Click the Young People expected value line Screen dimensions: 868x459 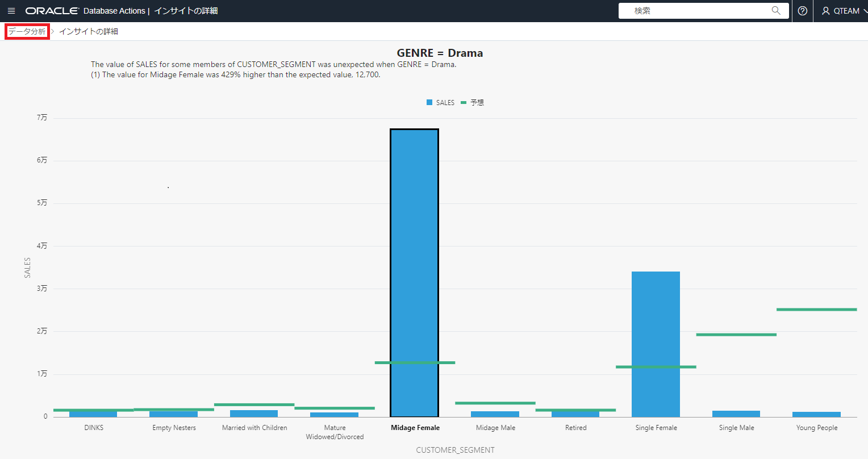(x=816, y=310)
